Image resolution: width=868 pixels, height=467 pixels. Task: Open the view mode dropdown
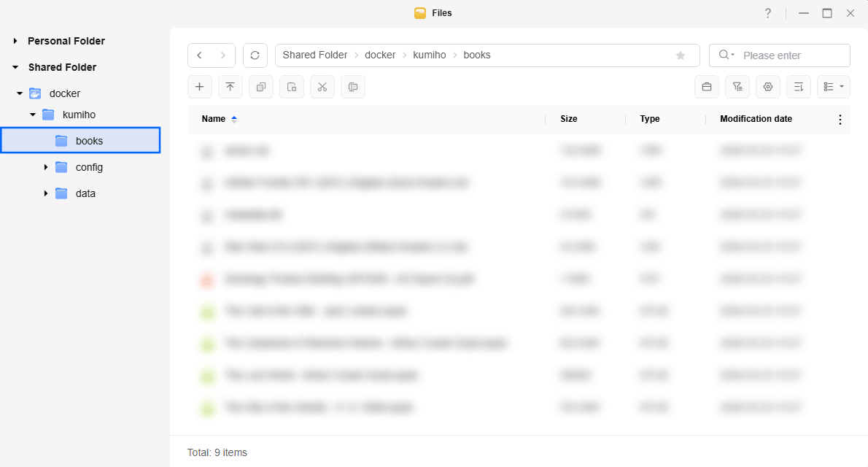click(x=834, y=87)
